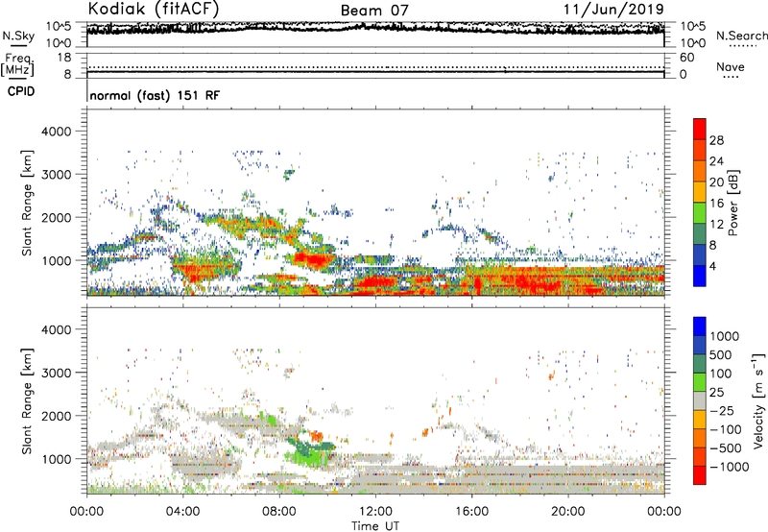Click the "12" Power colorbar label
This screenshot has height=532, width=768.
[716, 225]
